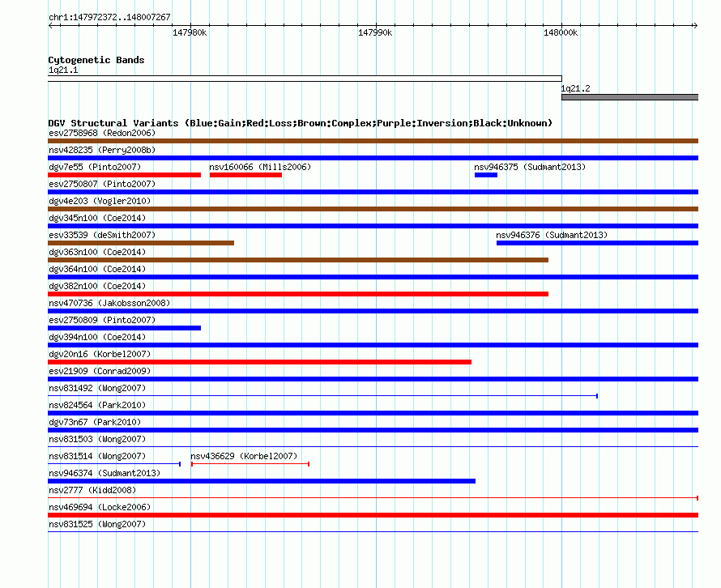Select the nsv824564 (Park2010) label
721x588 pixels.
coord(97,405)
